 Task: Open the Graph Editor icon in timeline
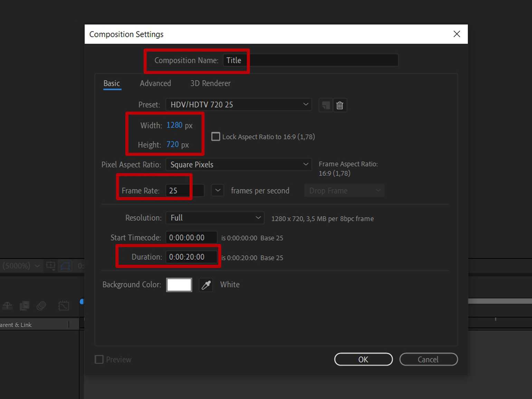[x=64, y=306]
